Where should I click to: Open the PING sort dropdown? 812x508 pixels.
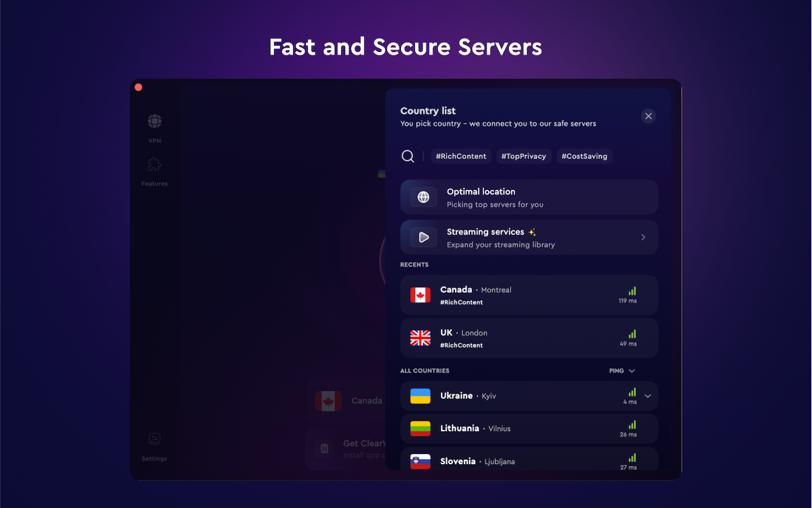tap(622, 371)
